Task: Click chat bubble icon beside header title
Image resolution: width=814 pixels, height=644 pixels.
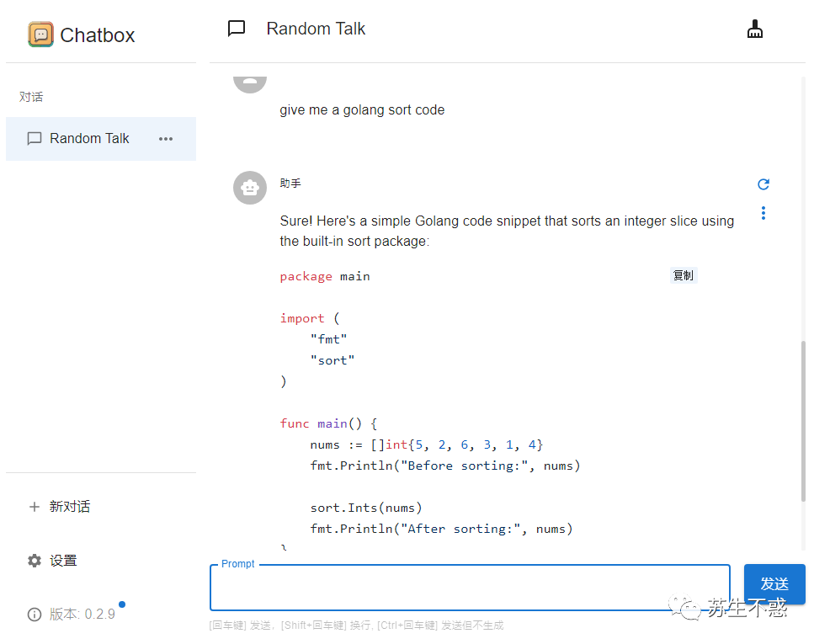Action: (x=237, y=29)
